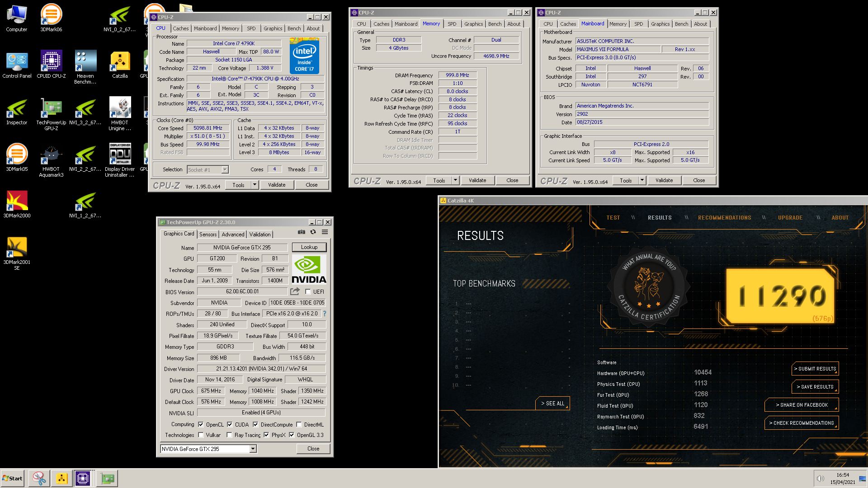
Task: Click the CPU-Z taskbar icon
Action: click(x=83, y=479)
